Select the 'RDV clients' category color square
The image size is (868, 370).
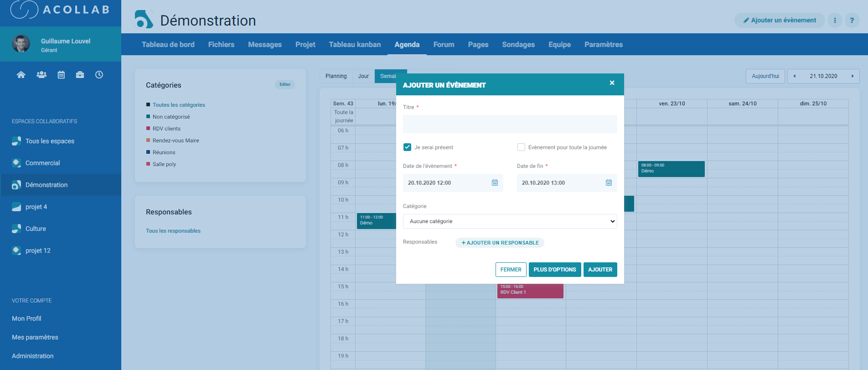[148, 129]
